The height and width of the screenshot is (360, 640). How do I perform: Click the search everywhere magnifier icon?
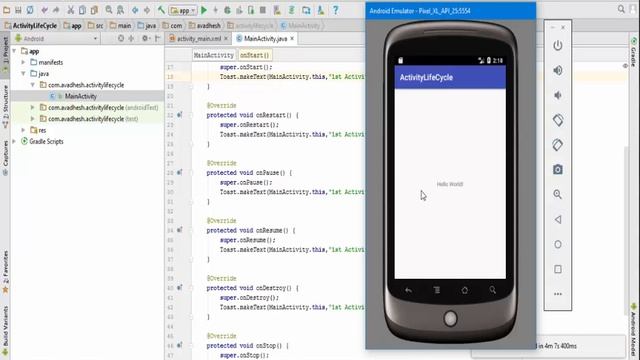point(621,9)
